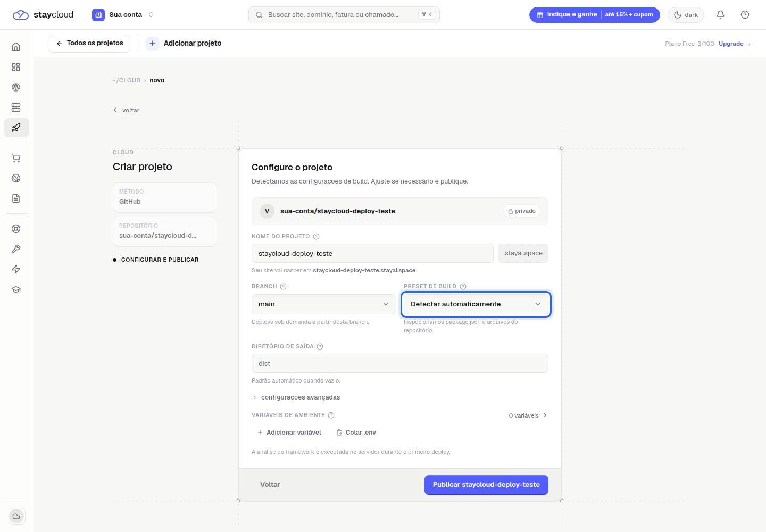Open the Branch main dropdown

(324, 304)
